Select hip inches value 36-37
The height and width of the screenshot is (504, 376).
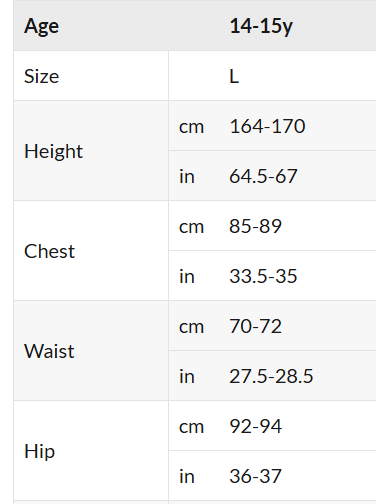(255, 476)
